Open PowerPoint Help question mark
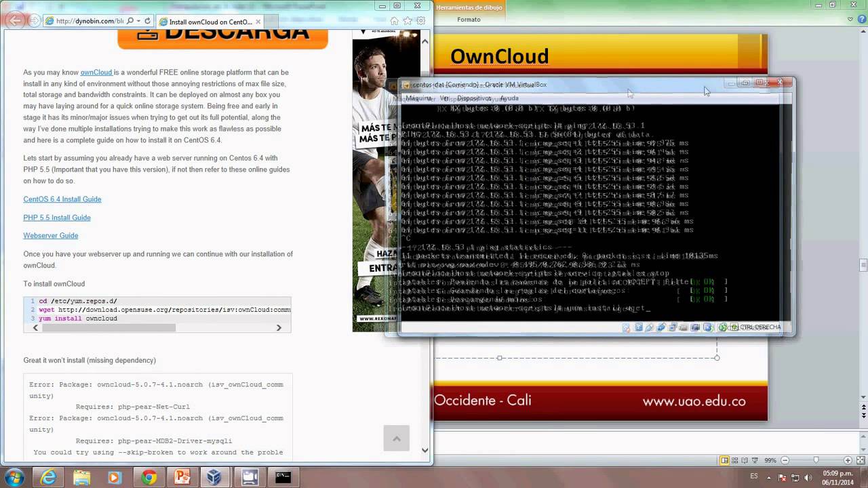868x488 pixels. (861, 20)
